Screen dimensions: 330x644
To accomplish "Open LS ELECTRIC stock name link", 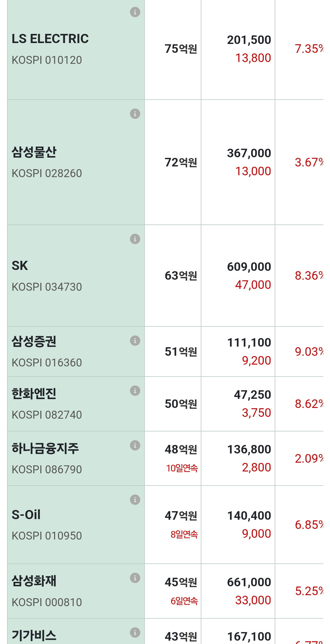I will [x=50, y=39].
